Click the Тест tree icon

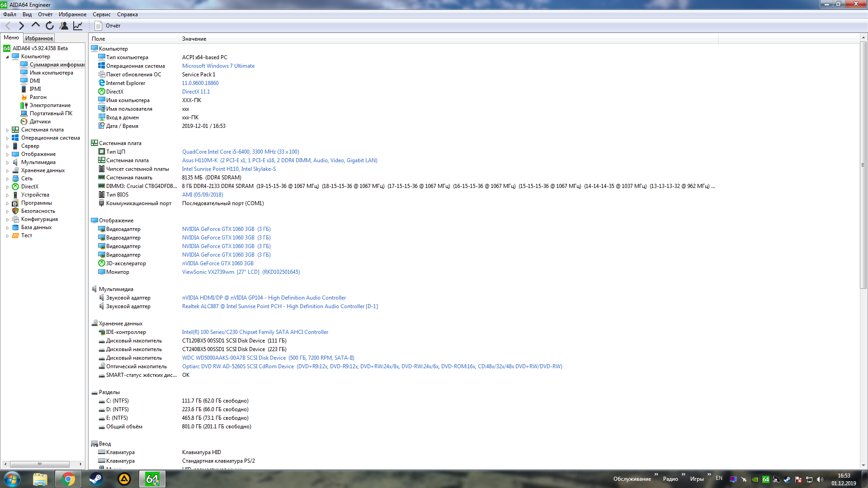[15, 235]
